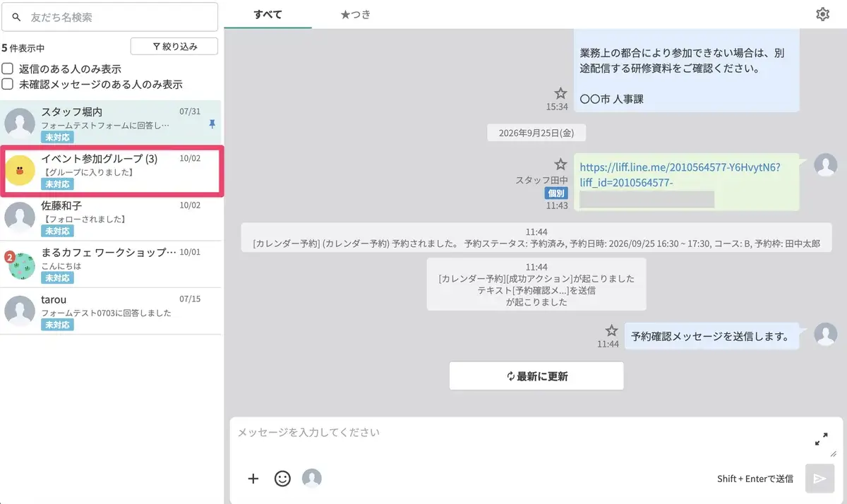Click イベント参加グループ yellow avatar

(20, 170)
